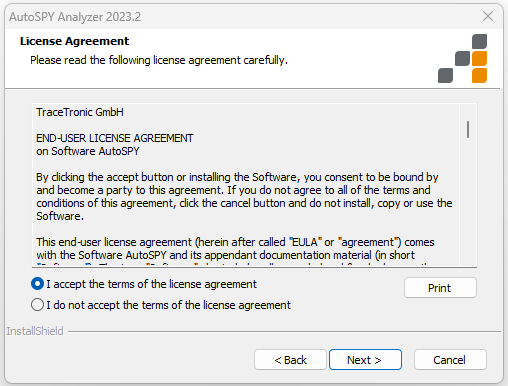508x386 pixels.
Task: Select the do not accept radio button
Action: (37, 305)
